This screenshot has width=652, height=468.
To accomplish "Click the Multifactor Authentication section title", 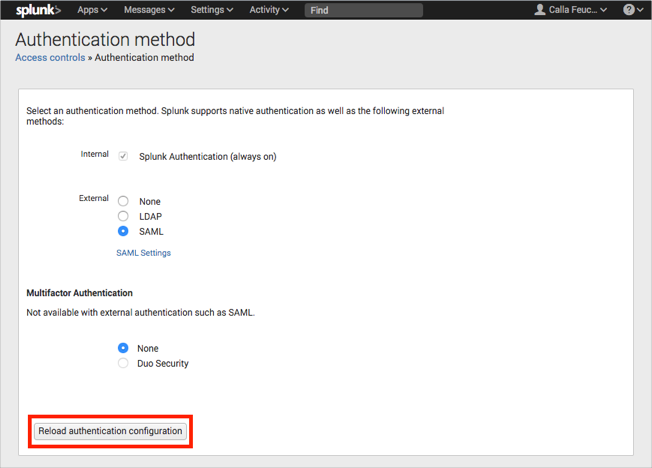I will tap(79, 293).
